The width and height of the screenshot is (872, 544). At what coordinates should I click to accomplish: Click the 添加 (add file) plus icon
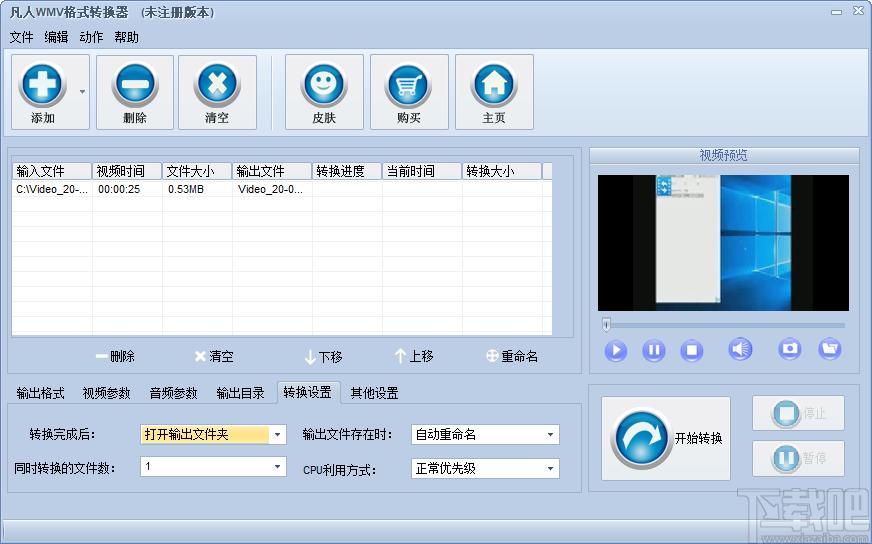tap(42, 85)
